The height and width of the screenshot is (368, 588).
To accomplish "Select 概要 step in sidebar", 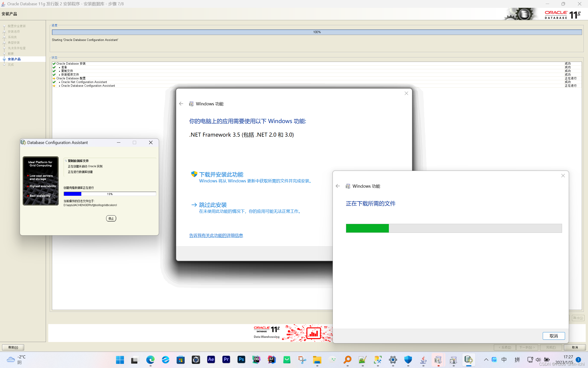I will pyautogui.click(x=11, y=54).
